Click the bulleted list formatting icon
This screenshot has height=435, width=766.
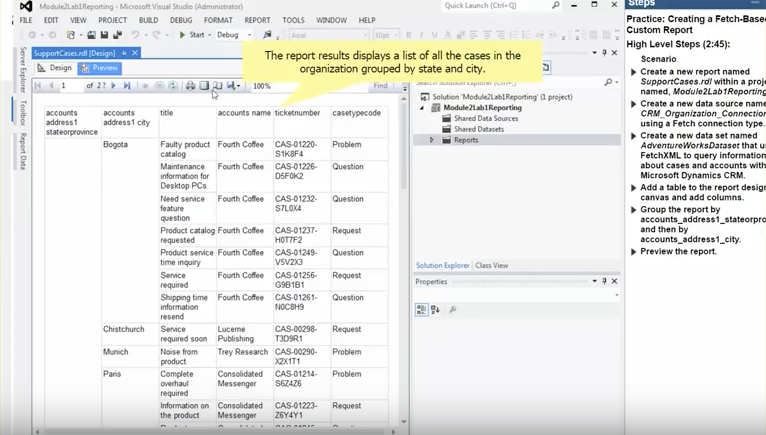click(526, 35)
